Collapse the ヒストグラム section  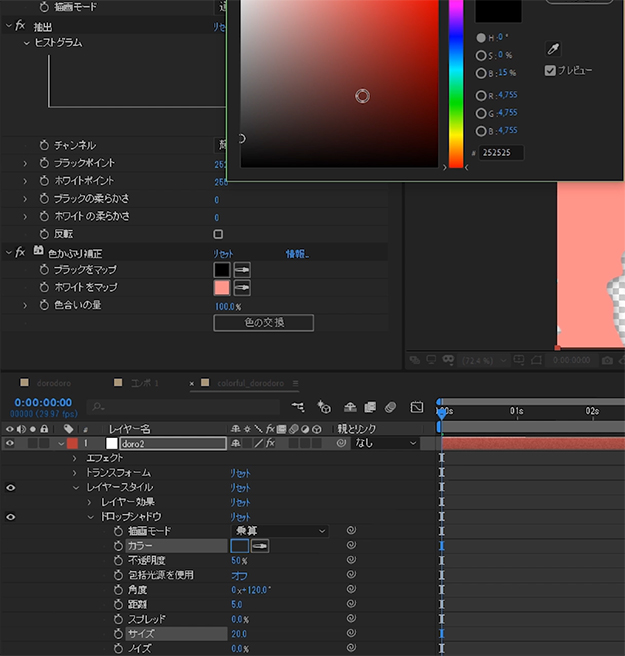point(27,43)
